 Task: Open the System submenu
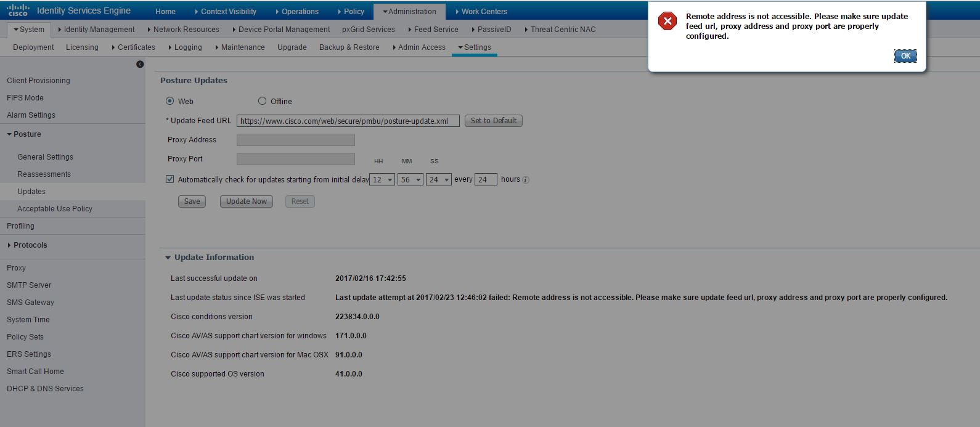[29, 30]
